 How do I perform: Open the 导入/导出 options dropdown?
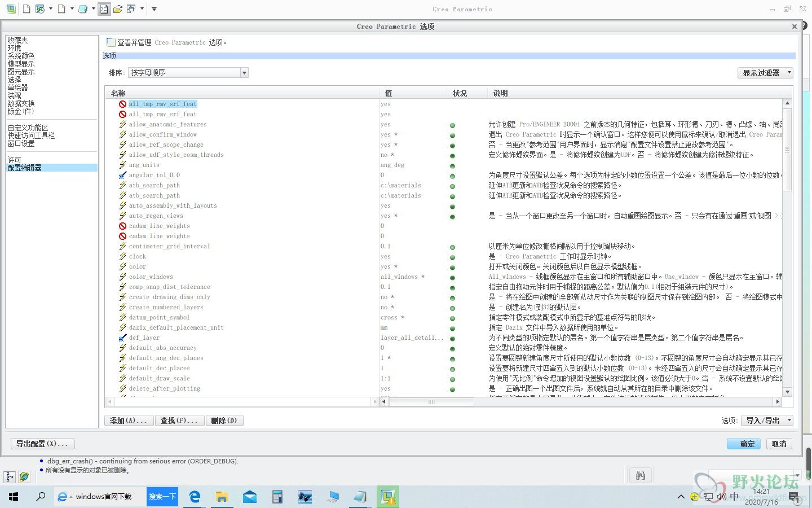pos(767,421)
